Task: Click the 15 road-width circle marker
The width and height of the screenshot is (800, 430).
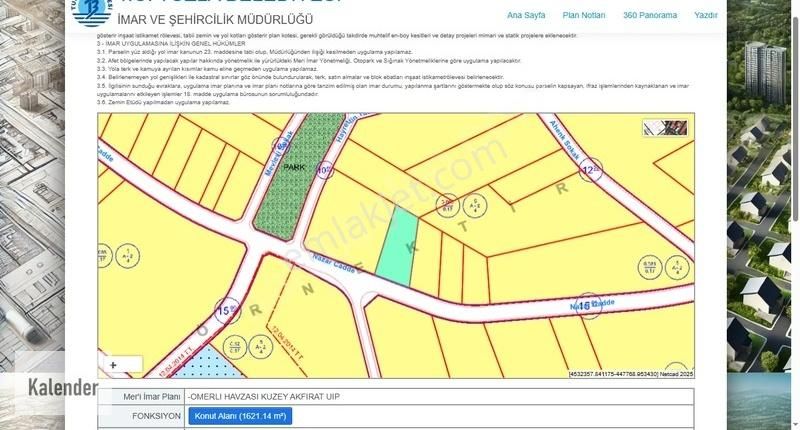Action: tap(227, 310)
